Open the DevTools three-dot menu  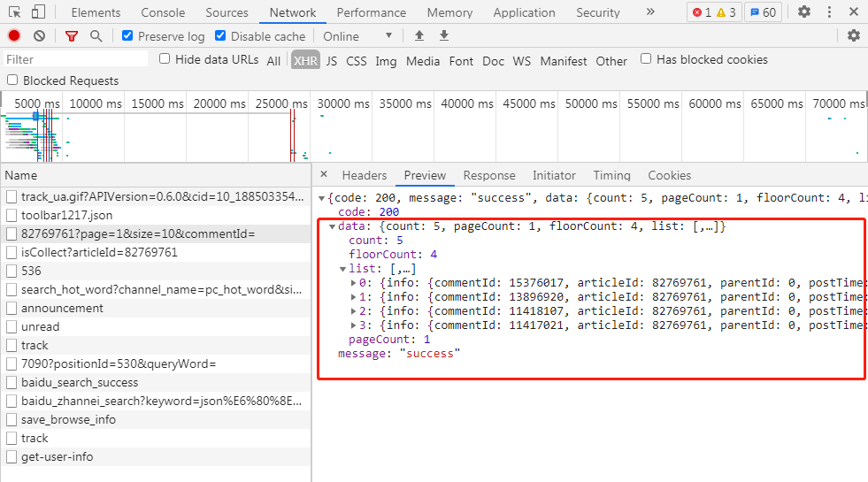click(829, 11)
